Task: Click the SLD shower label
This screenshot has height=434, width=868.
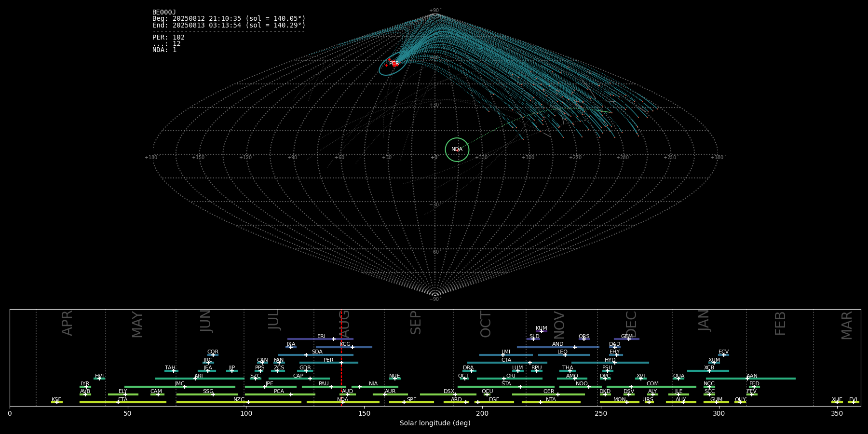Action: pyautogui.click(x=534, y=337)
